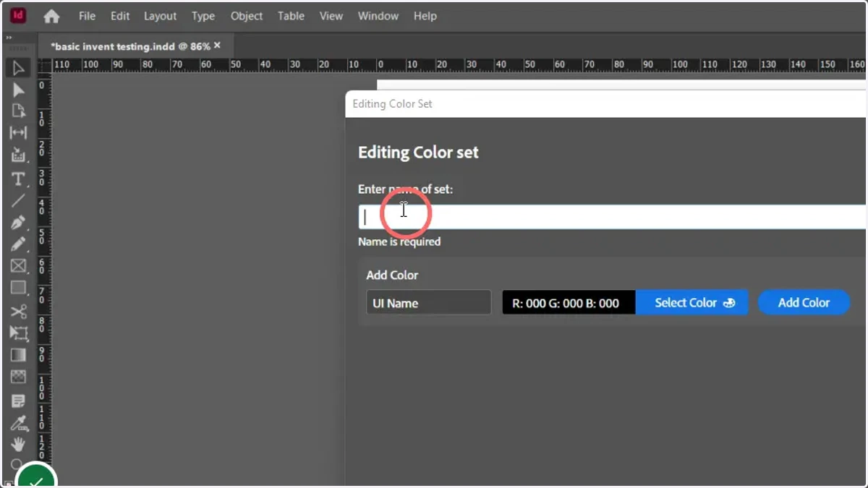Select the Free Transform tool
Image resolution: width=868 pixels, height=488 pixels.
click(18, 333)
